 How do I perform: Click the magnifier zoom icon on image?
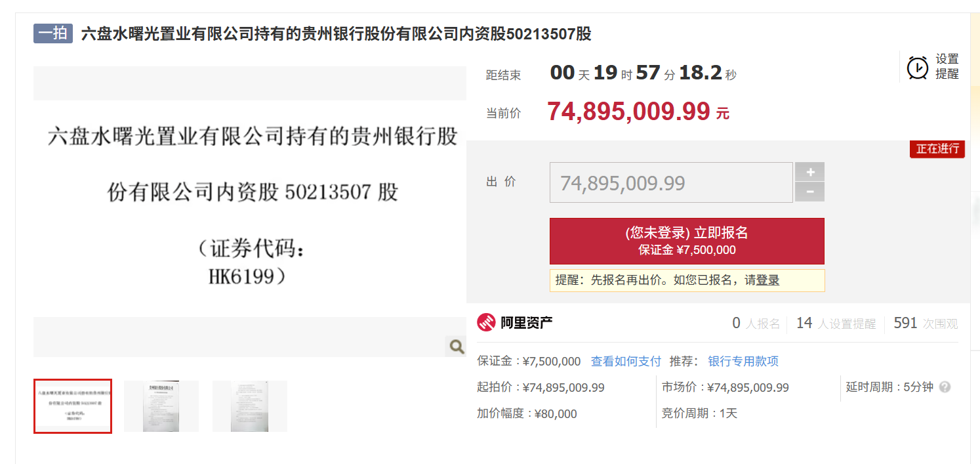click(456, 346)
